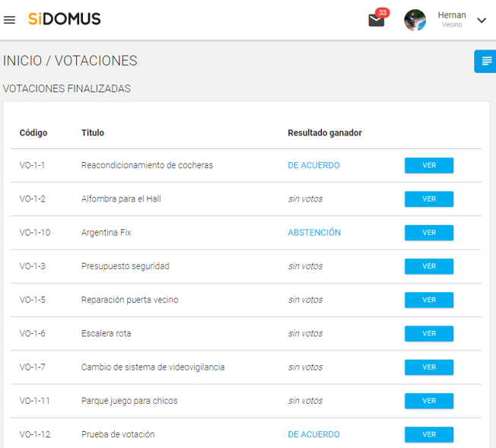Viewport: 496px width, 448px height.
Task: Click DE ACUERDO result for Prueba de votación
Action: click(313, 434)
